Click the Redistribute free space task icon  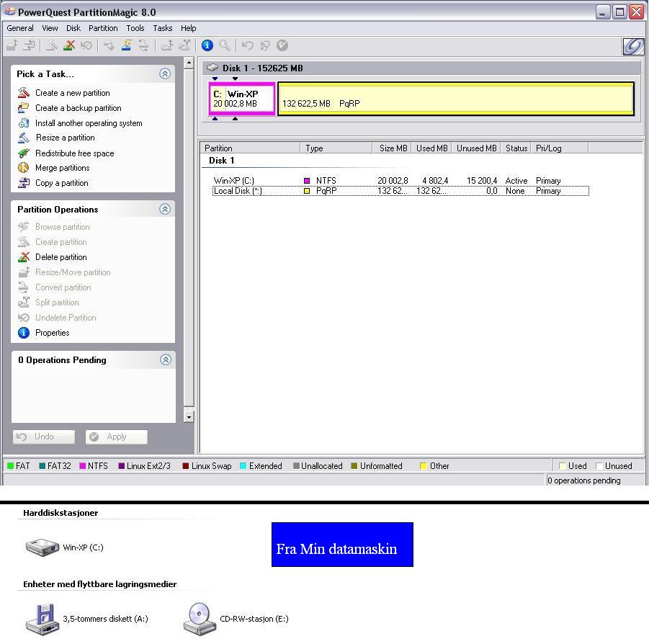click(x=24, y=153)
